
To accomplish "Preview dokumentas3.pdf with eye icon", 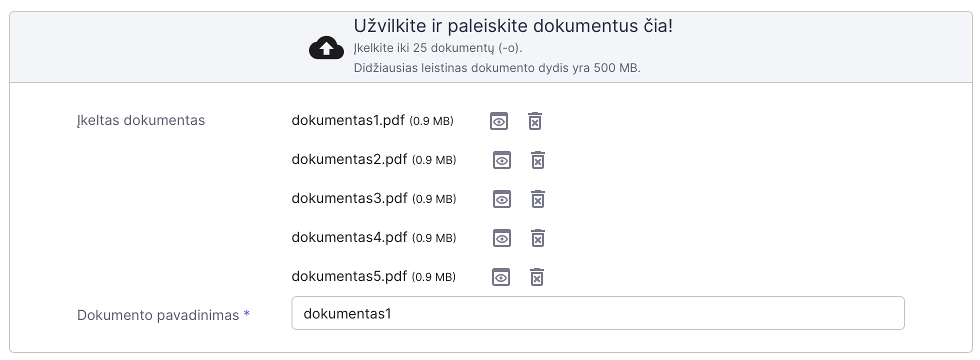I will coord(501,199).
